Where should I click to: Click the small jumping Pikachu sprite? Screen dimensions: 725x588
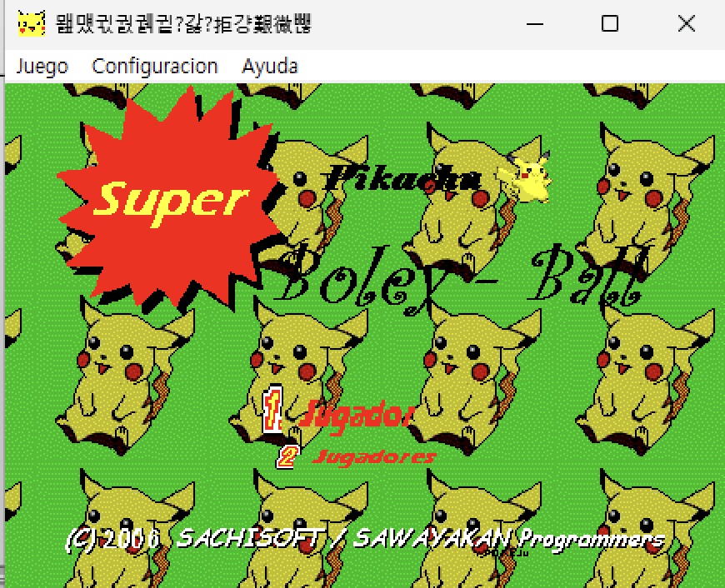(525, 178)
